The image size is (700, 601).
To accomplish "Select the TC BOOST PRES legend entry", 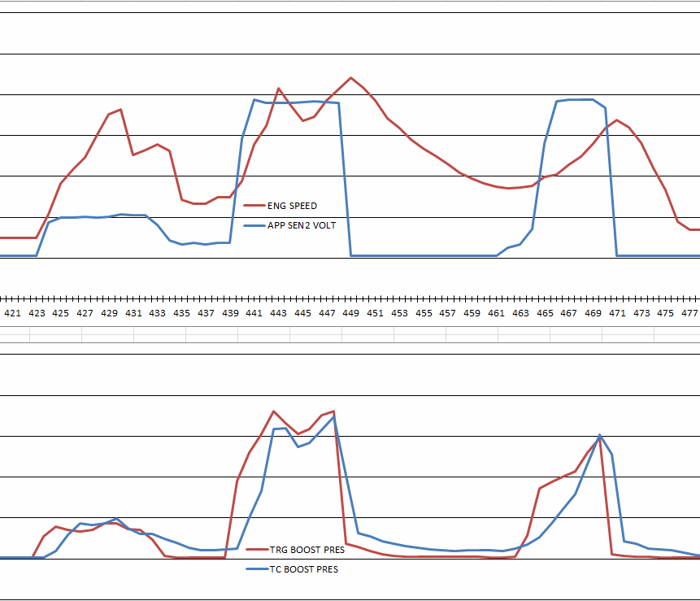I will (x=293, y=569).
